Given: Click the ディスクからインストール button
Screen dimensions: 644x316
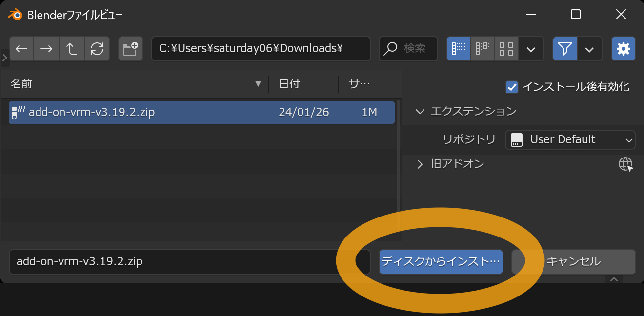Looking at the screenshot, I should pos(441,262).
